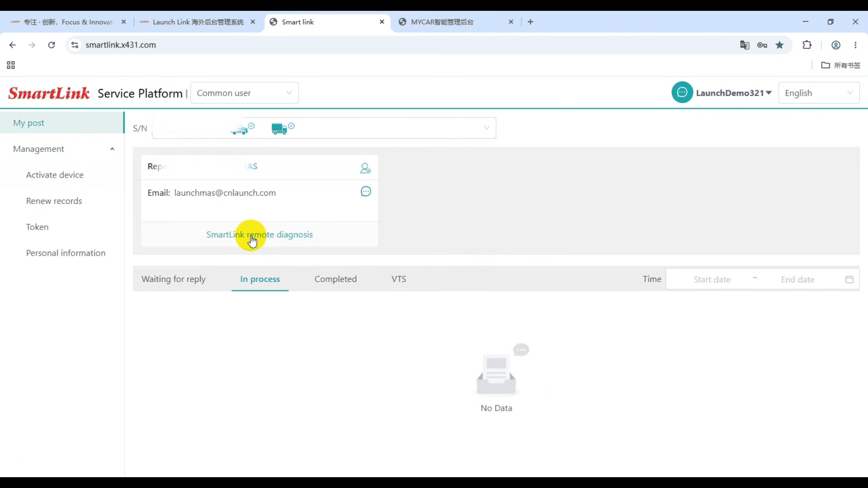Open the apps grid in bookmarks bar
The width and height of the screenshot is (868, 488).
[x=11, y=65]
